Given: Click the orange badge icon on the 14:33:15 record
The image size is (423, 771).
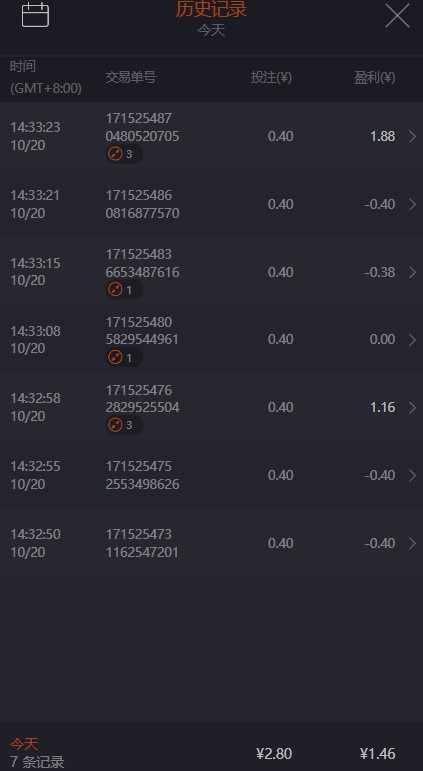Looking at the screenshot, I should click(115, 290).
